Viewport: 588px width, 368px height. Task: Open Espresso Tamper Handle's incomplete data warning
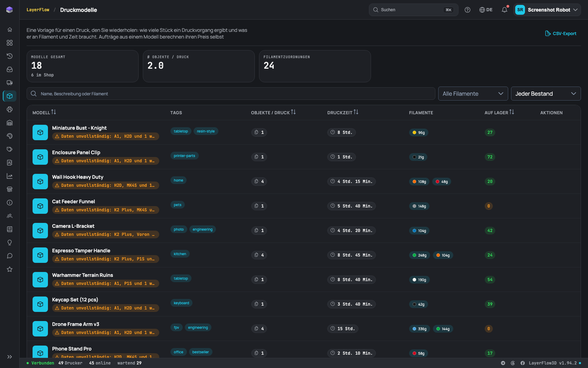click(x=106, y=259)
